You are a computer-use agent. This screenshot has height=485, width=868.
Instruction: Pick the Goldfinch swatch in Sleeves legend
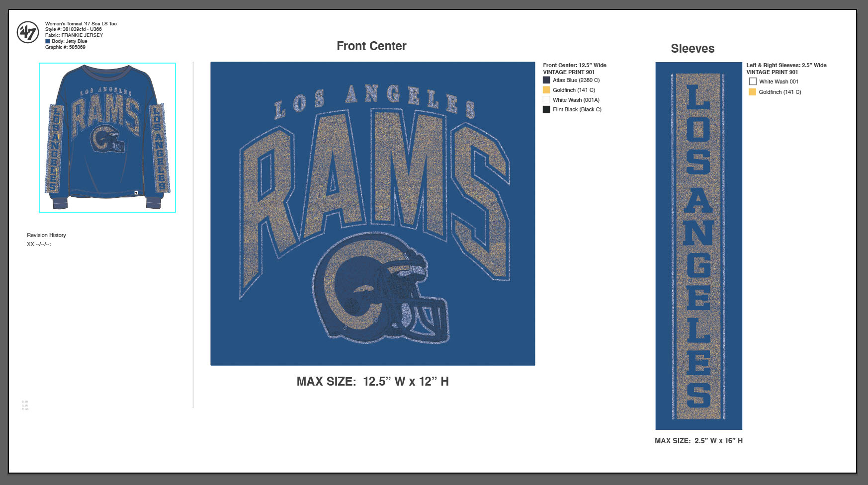click(753, 92)
